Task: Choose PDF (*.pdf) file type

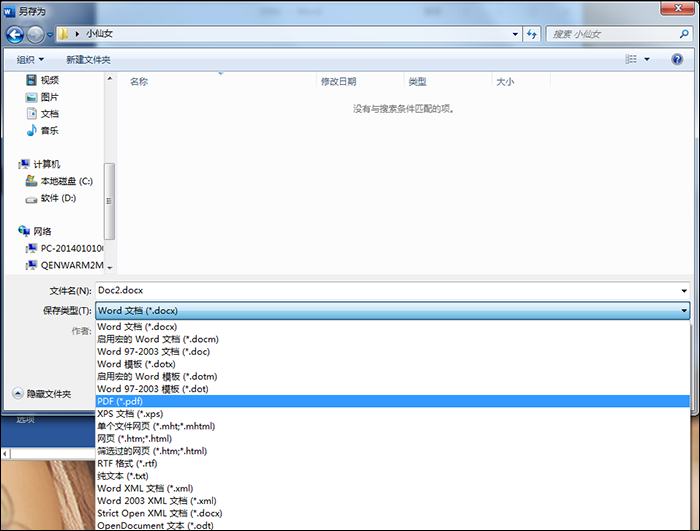Action: point(392,401)
